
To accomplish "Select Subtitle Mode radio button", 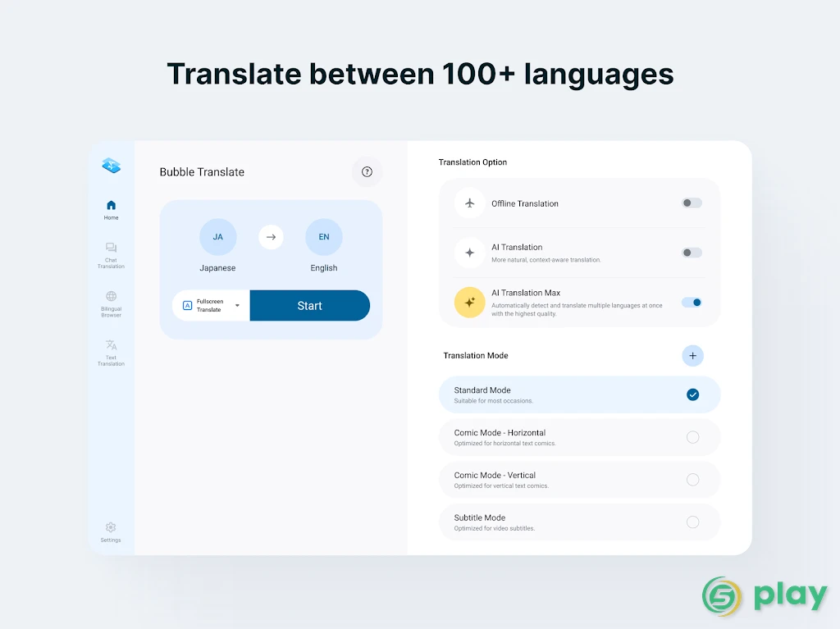I will click(692, 522).
